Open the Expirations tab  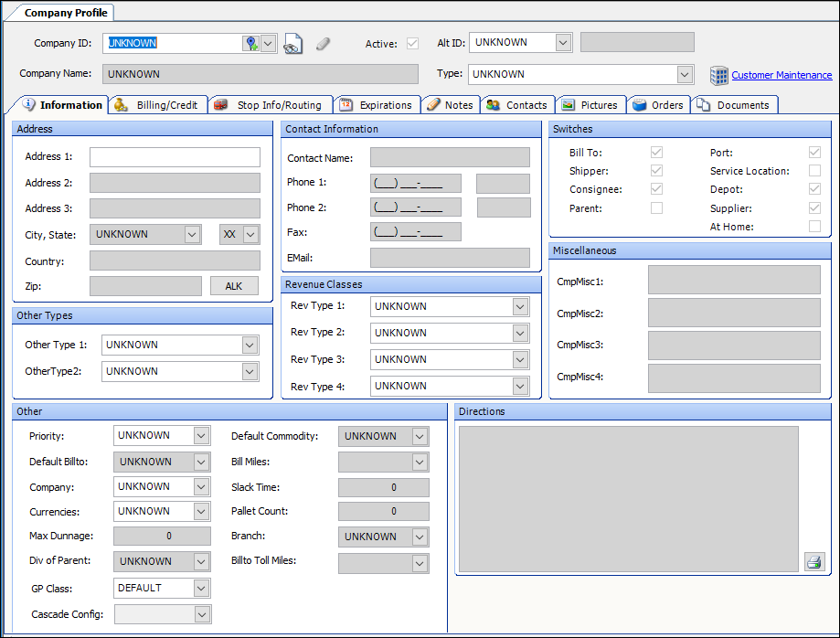pos(378,105)
